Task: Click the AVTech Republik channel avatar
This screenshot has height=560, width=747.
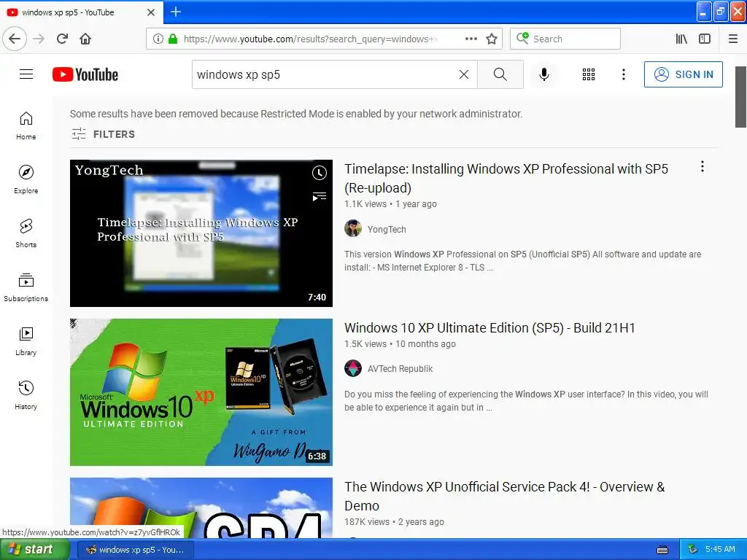Action: tap(353, 368)
